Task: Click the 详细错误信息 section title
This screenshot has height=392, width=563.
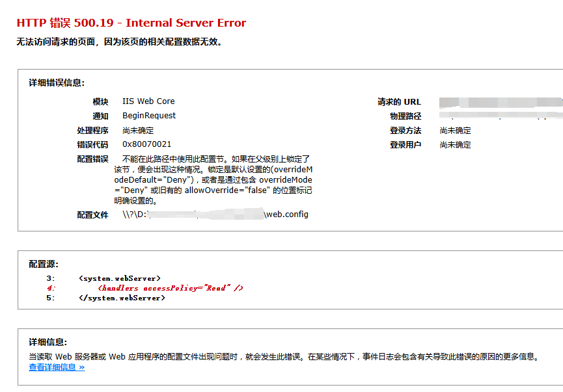Action: point(57,83)
